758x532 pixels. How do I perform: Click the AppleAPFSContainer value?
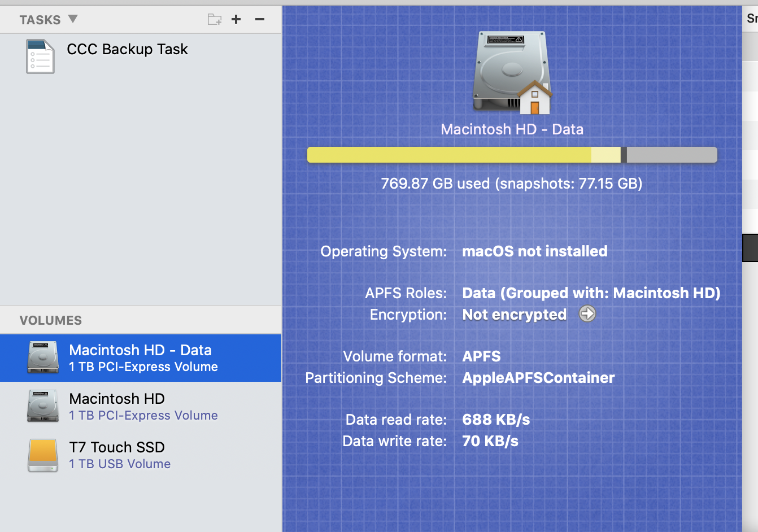click(x=538, y=378)
